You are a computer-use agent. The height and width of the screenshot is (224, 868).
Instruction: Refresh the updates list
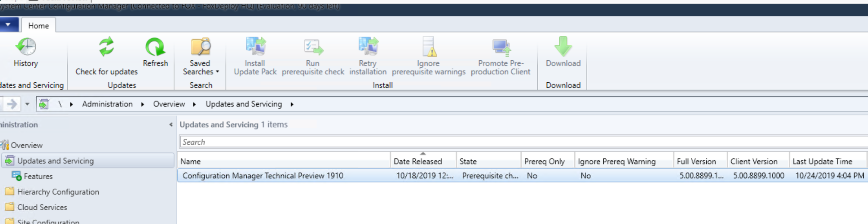(155, 47)
